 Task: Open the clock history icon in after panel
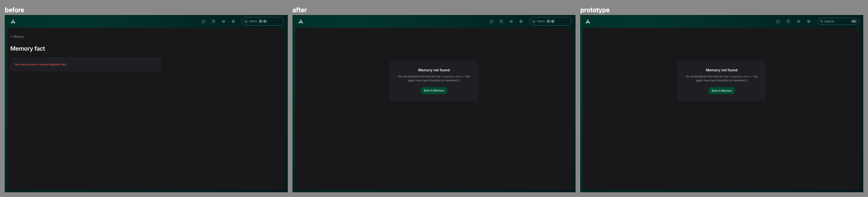[501, 21]
